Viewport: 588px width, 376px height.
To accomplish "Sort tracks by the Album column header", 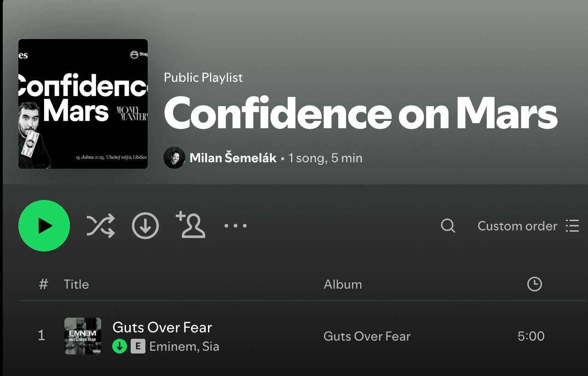I will pos(343,284).
